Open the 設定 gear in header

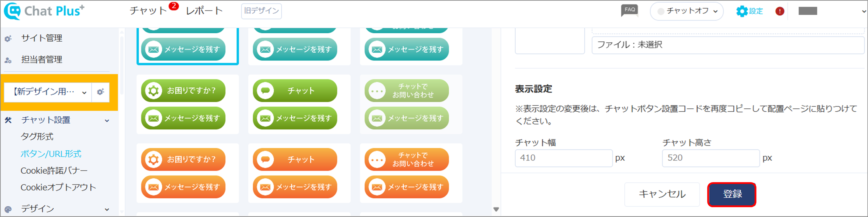742,11
